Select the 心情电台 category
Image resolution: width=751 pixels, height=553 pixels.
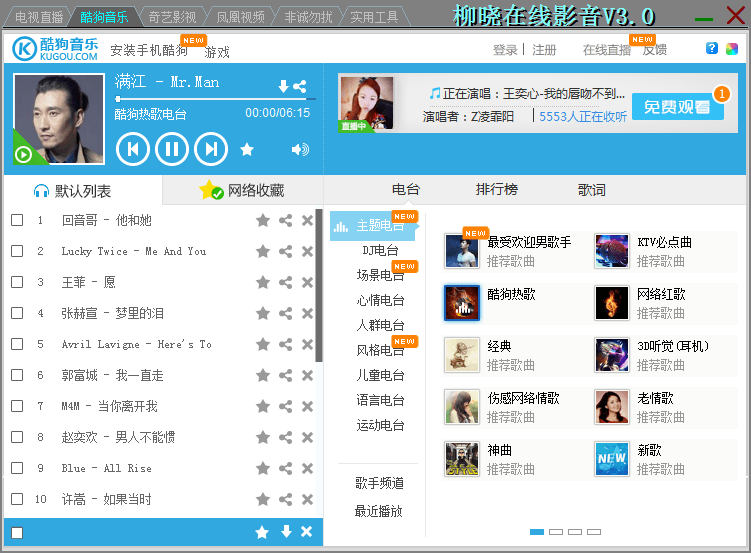pos(380,300)
